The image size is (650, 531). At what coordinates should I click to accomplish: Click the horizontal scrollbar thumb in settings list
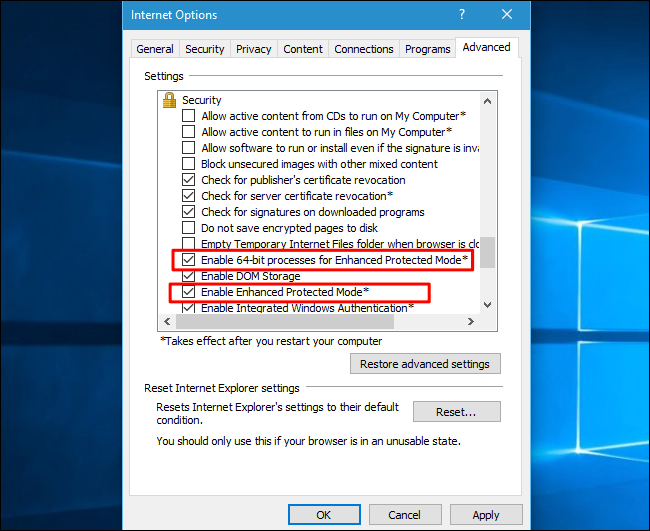click(285, 321)
